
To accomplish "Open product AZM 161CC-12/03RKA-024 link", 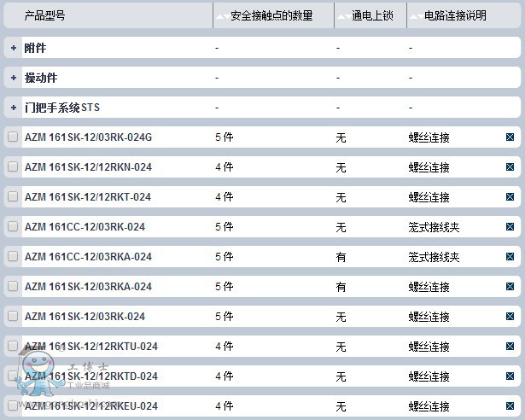I will [88, 257].
